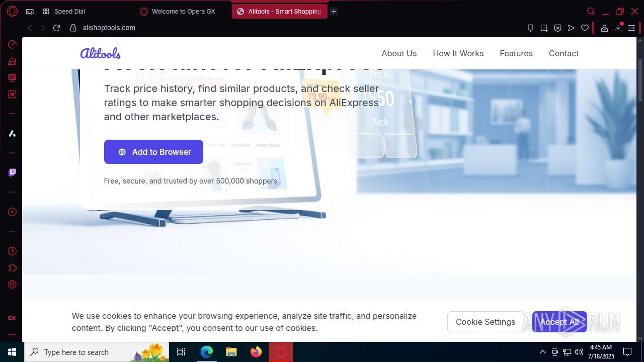The width and height of the screenshot is (644, 362).
Task: Open the M-logo sidebar panel icon
Action: (x=12, y=95)
